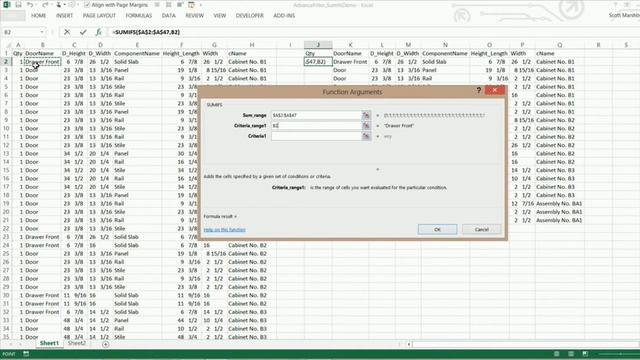Select cell J2 with formula text
The height and width of the screenshot is (360, 640).
click(x=318, y=62)
